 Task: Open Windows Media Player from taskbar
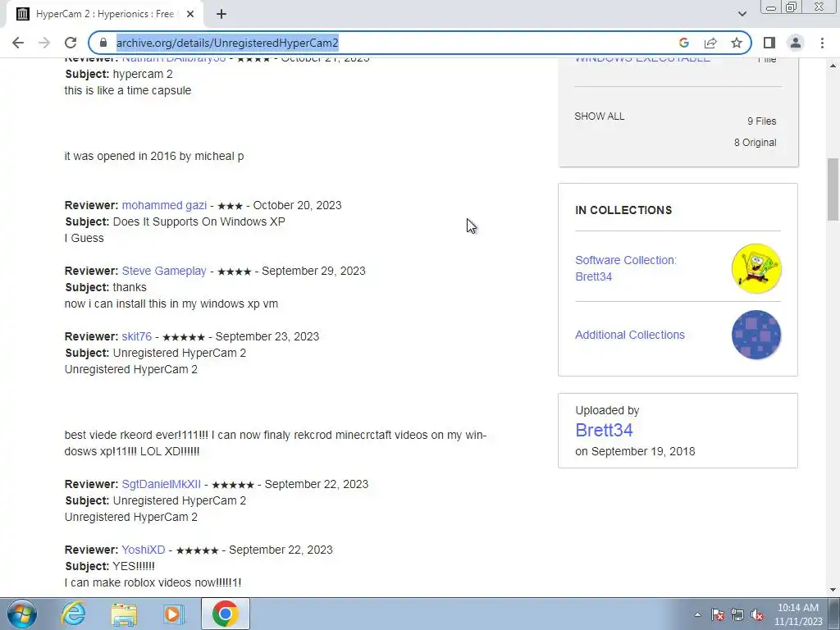click(173, 614)
